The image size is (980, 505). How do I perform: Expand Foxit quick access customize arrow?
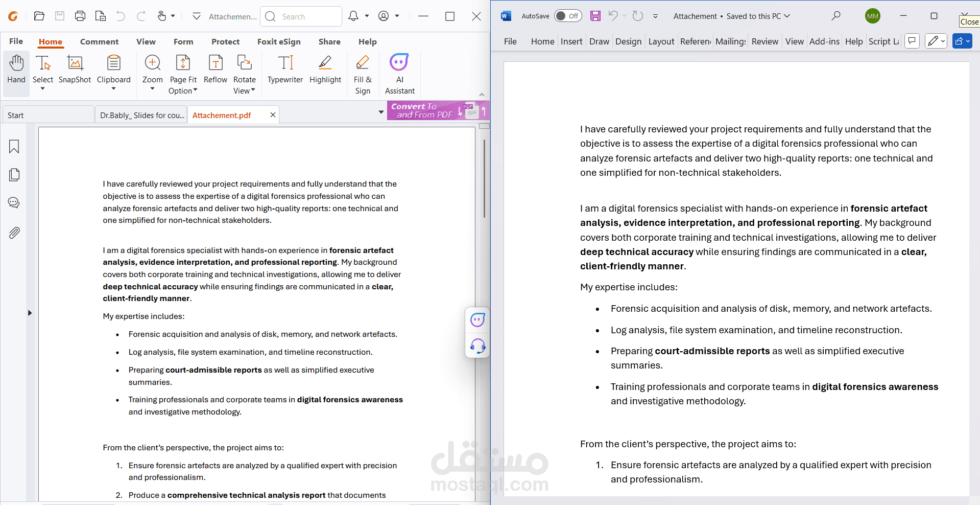(x=197, y=16)
